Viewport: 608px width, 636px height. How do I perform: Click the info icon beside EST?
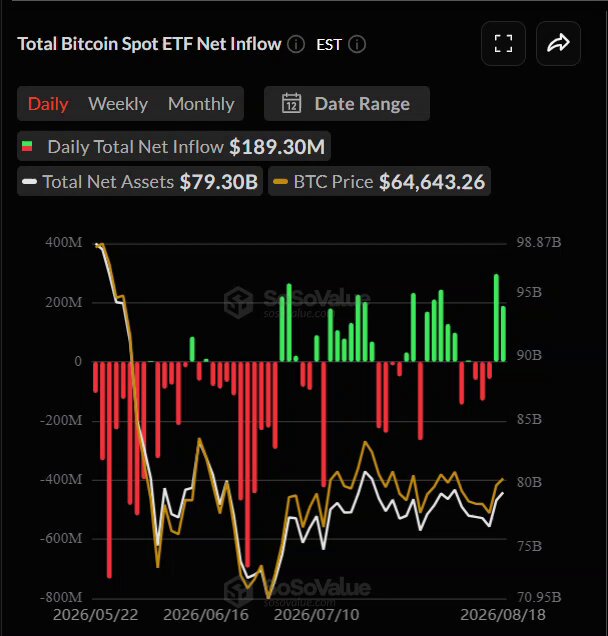(x=357, y=44)
